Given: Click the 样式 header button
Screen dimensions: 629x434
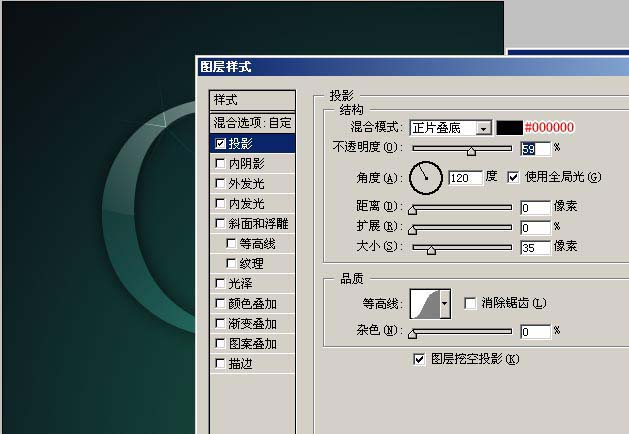Looking at the screenshot, I should pyautogui.click(x=252, y=100).
